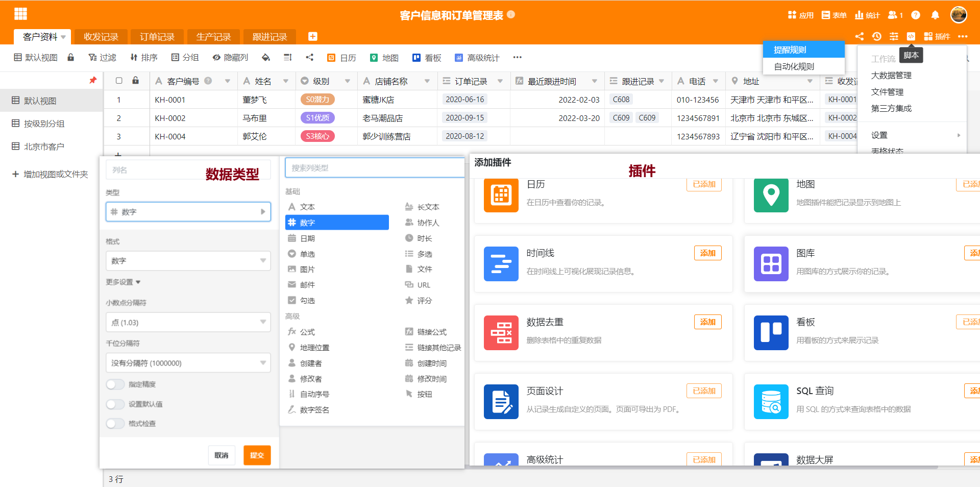Switch to the 订单记录 tab
Viewport: 980px width, 487px height.
pyautogui.click(x=157, y=37)
